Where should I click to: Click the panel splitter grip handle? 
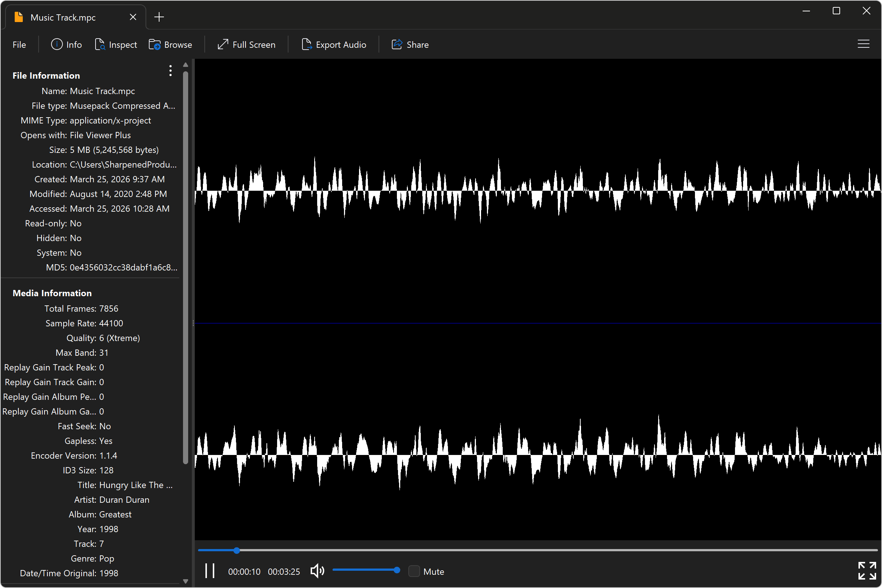pos(193,323)
